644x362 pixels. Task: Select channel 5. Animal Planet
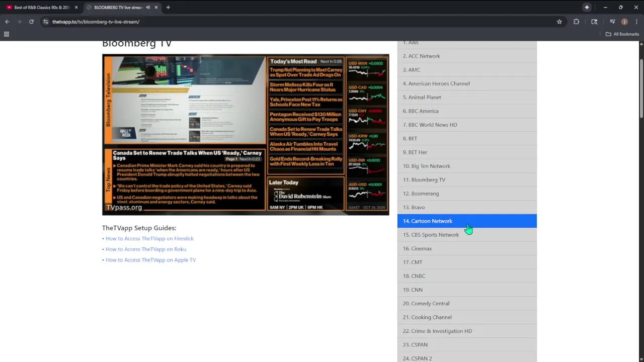467,97
